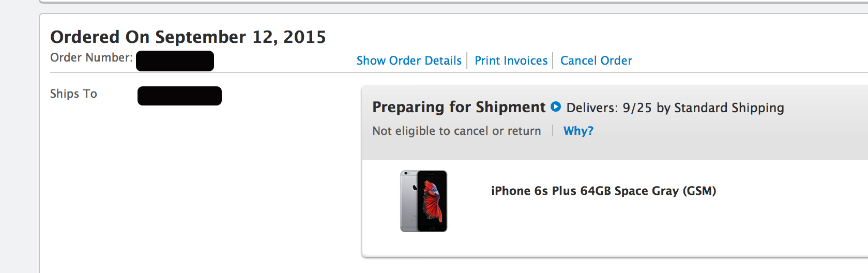This screenshot has width=868, height=273.
Task: Click the Not eligible to cancel or return notice
Action: (x=456, y=131)
